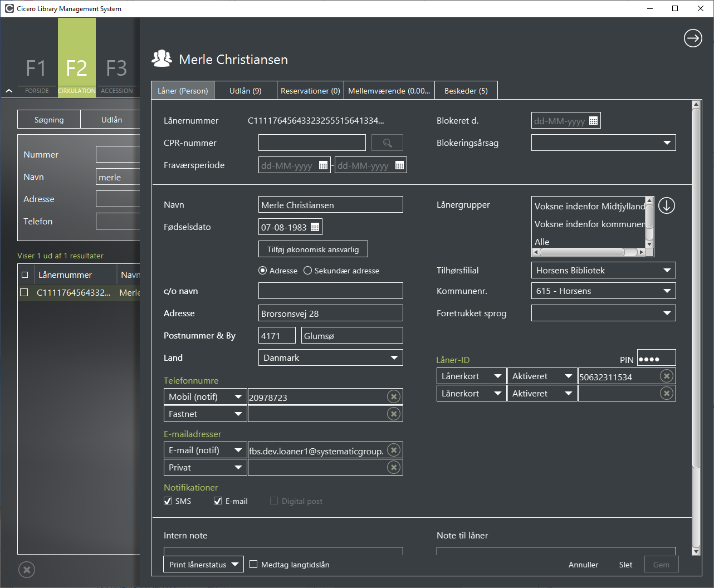Click the Annuller button

[583, 564]
